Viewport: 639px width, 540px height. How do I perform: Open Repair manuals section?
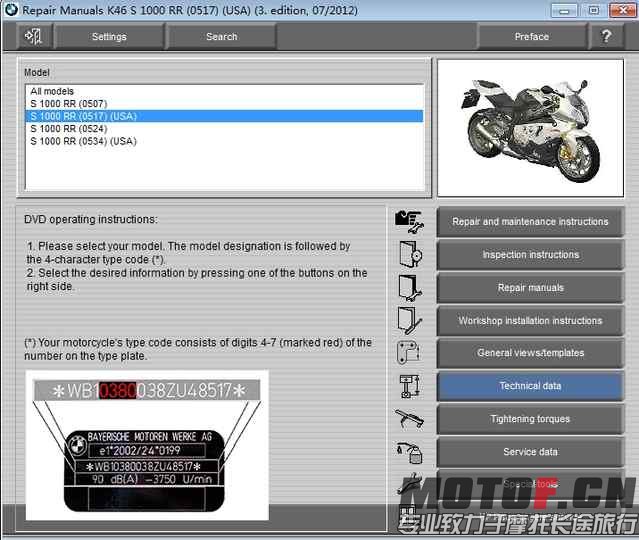pyautogui.click(x=530, y=288)
